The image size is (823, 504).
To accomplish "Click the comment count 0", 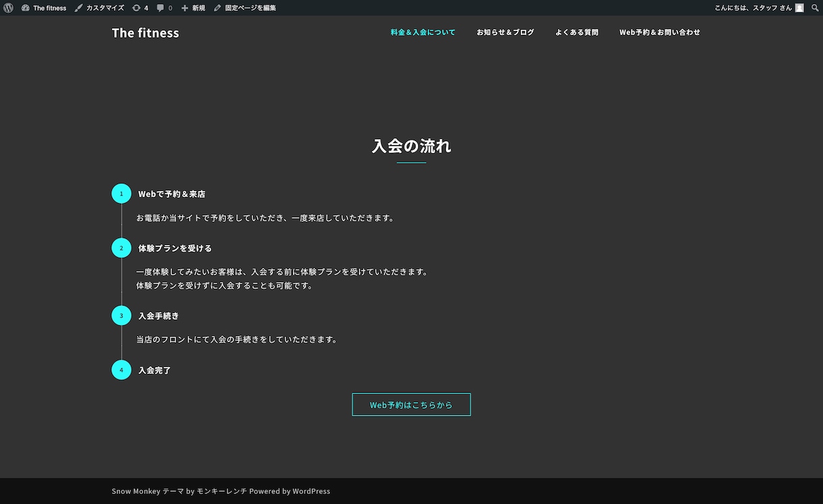I will (170, 8).
